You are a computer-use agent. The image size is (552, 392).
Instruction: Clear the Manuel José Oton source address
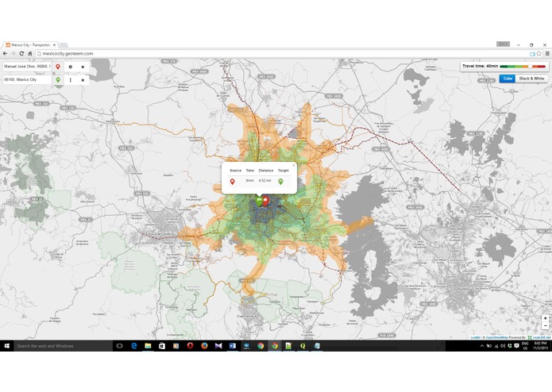(83, 67)
